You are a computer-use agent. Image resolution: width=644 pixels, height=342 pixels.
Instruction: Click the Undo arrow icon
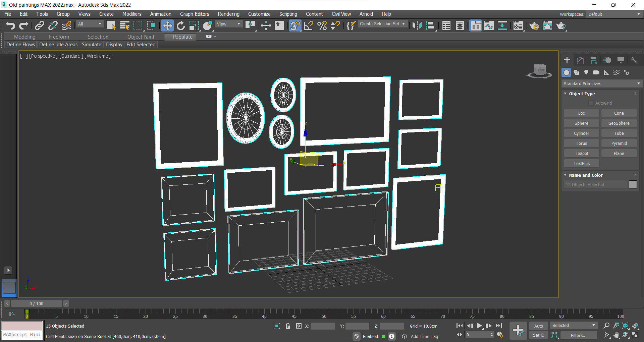click(x=10, y=26)
